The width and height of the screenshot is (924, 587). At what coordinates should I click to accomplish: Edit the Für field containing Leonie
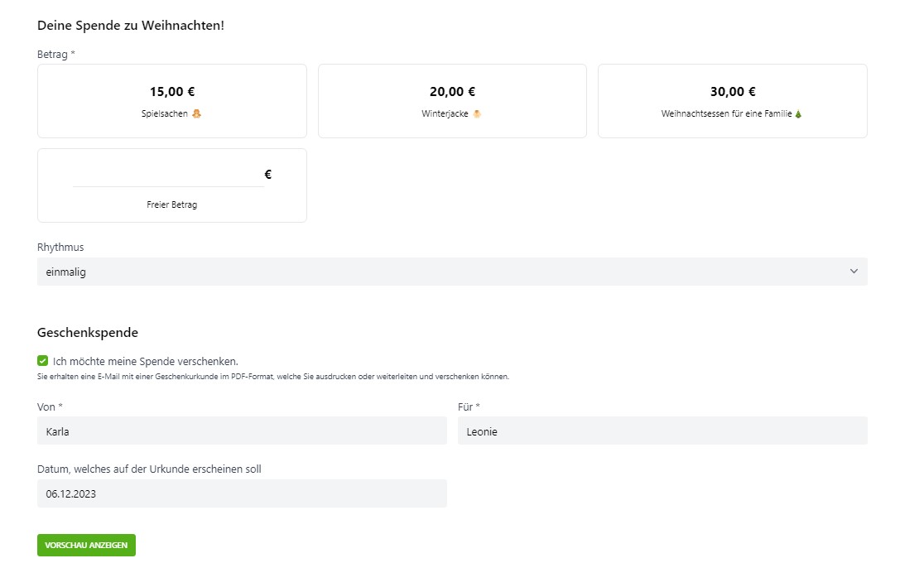point(662,431)
